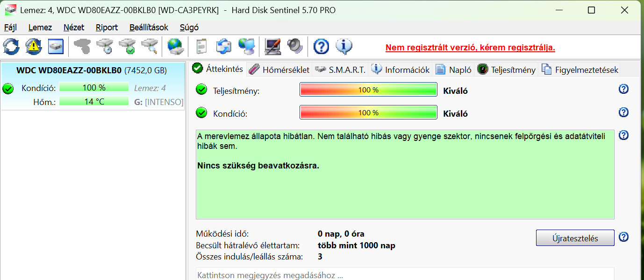Select the Áttekintés tab
Screen dimensions: 644x280
[218, 69]
